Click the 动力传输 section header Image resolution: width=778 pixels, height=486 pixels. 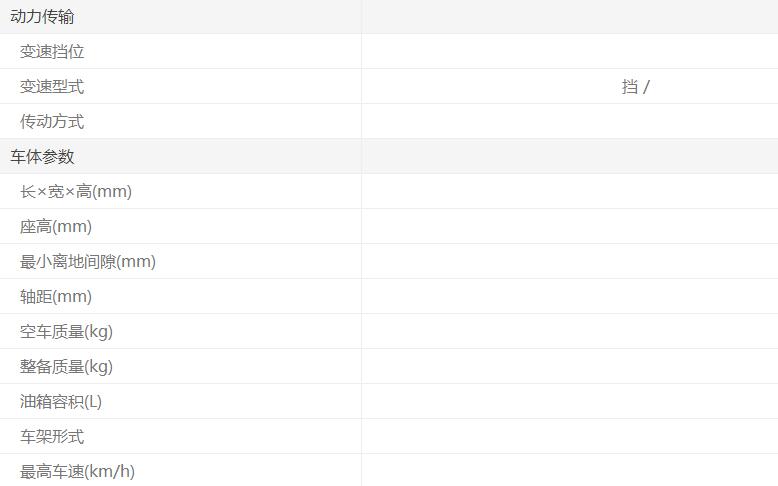[42, 17]
